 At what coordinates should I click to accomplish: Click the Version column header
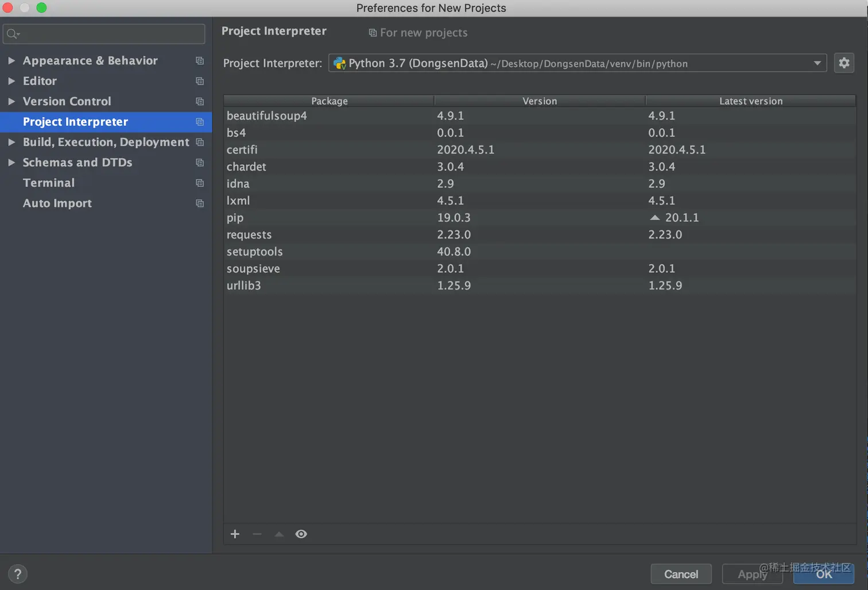coord(540,101)
